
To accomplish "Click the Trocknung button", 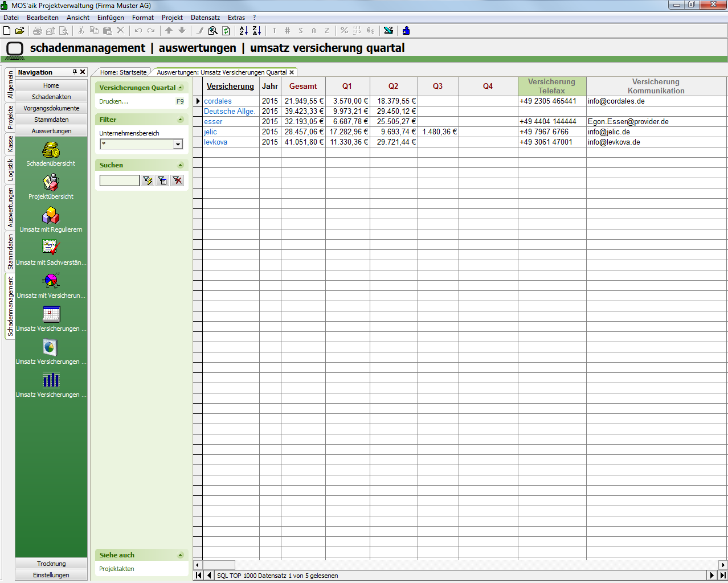I will pos(51,564).
